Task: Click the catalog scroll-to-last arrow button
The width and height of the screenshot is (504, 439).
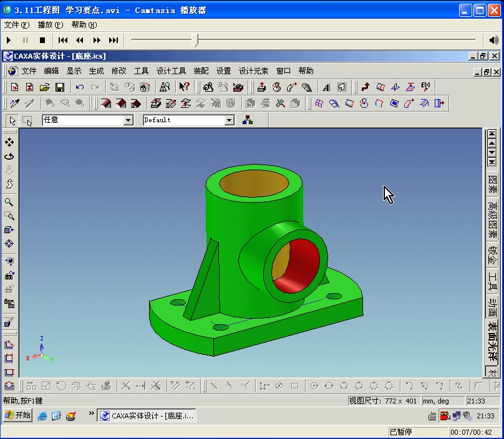Action: point(492,162)
